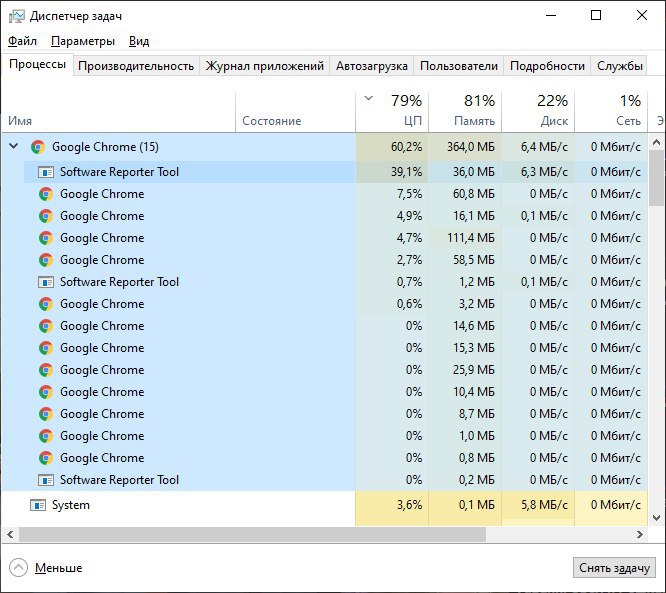Click the Chrome icon of Google Chrome (15) group
Viewport: 666px width, 593px height.
[38, 147]
